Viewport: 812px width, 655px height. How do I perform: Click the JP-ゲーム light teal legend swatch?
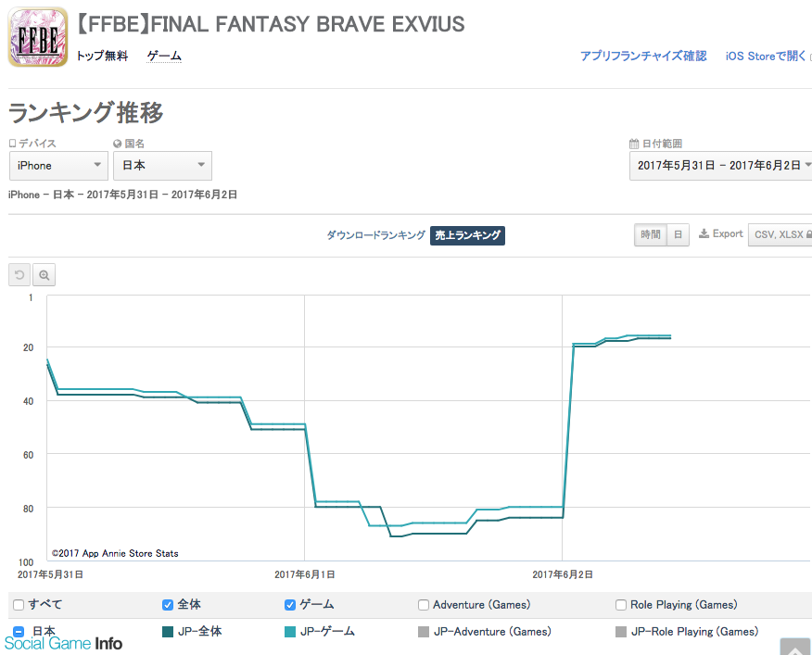290,632
